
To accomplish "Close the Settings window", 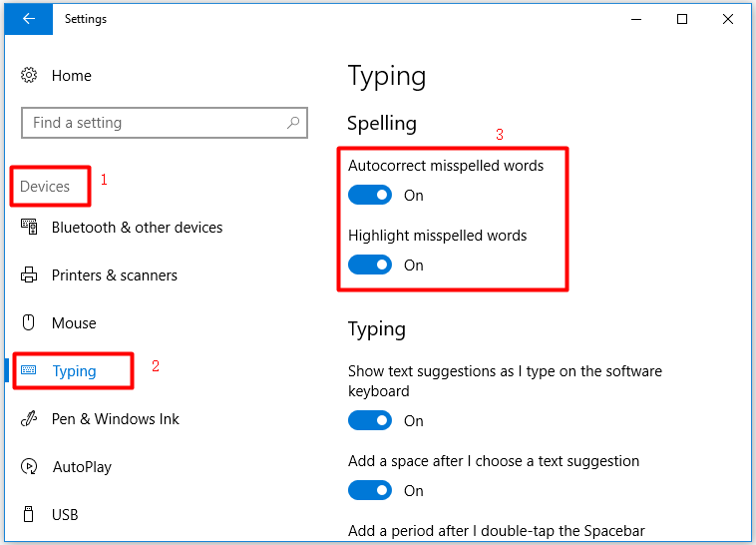I will (728, 19).
